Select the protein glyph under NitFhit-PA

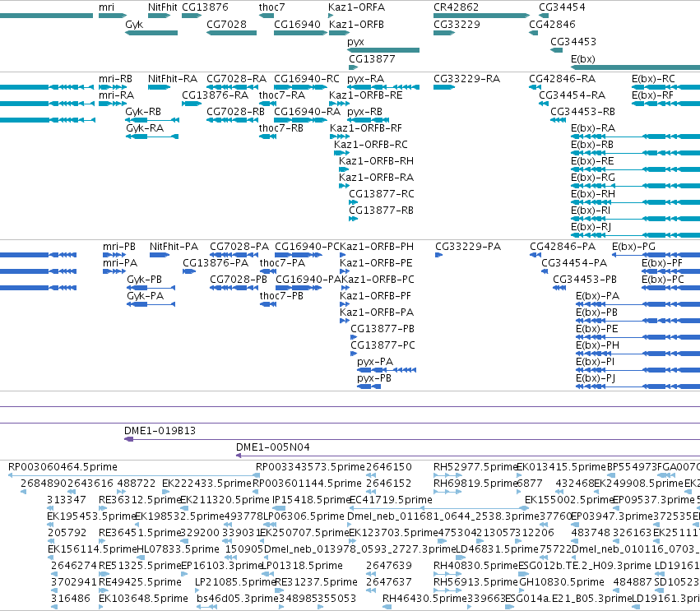coord(160,255)
